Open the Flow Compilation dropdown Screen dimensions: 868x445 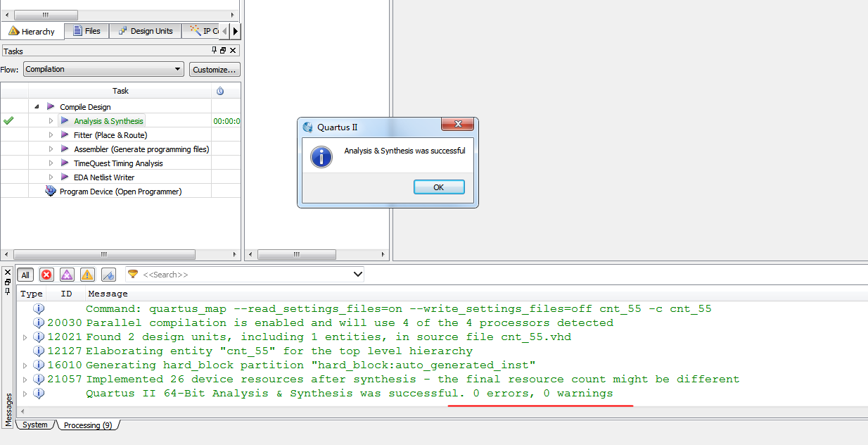tap(104, 69)
